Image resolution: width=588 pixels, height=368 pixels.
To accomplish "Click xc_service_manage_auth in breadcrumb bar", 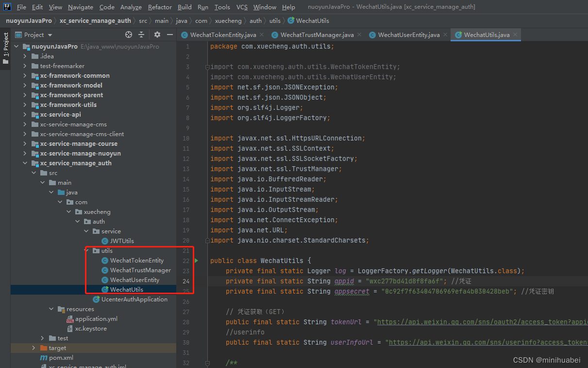I will 95,20.
